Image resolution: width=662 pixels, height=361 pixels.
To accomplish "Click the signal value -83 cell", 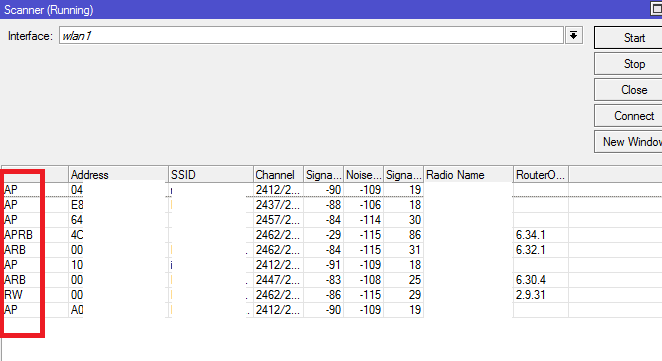I will click(x=323, y=280).
